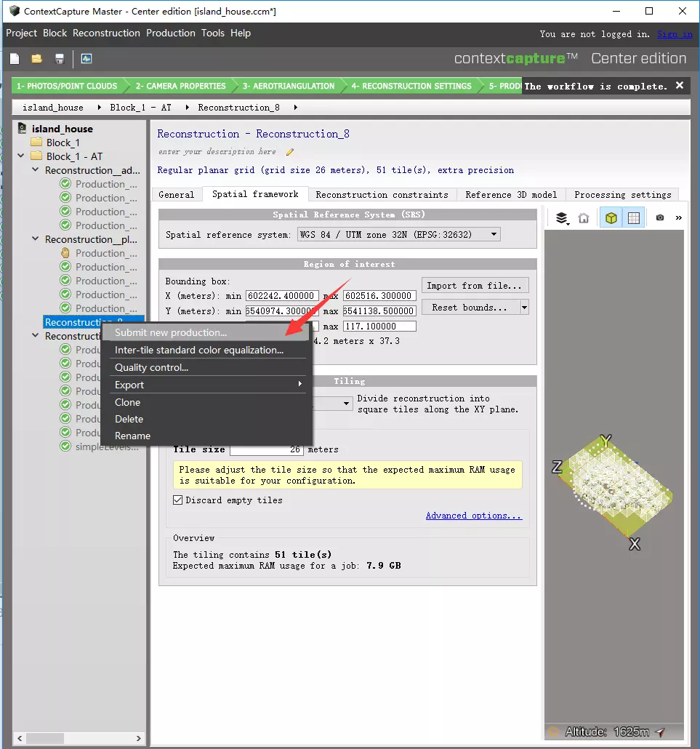Switch to the Processing settings tab
700x749 pixels.
623,195
